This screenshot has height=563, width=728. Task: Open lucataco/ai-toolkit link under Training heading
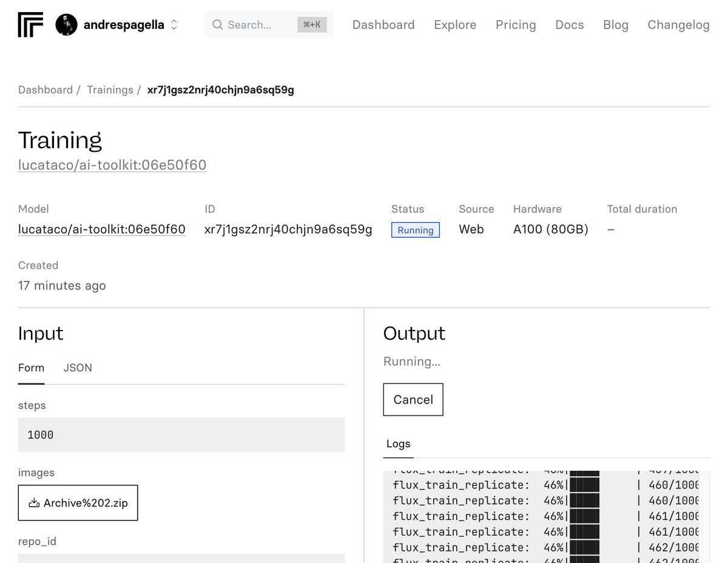coord(112,165)
